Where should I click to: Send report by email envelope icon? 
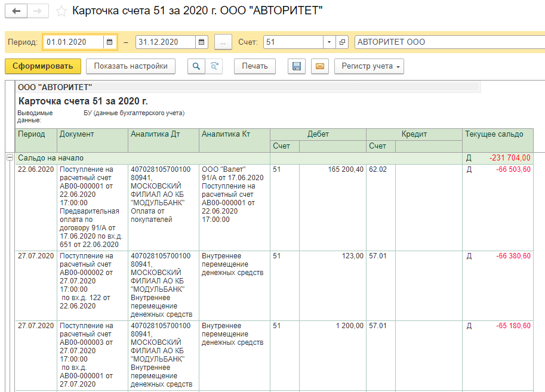pyautogui.click(x=319, y=66)
